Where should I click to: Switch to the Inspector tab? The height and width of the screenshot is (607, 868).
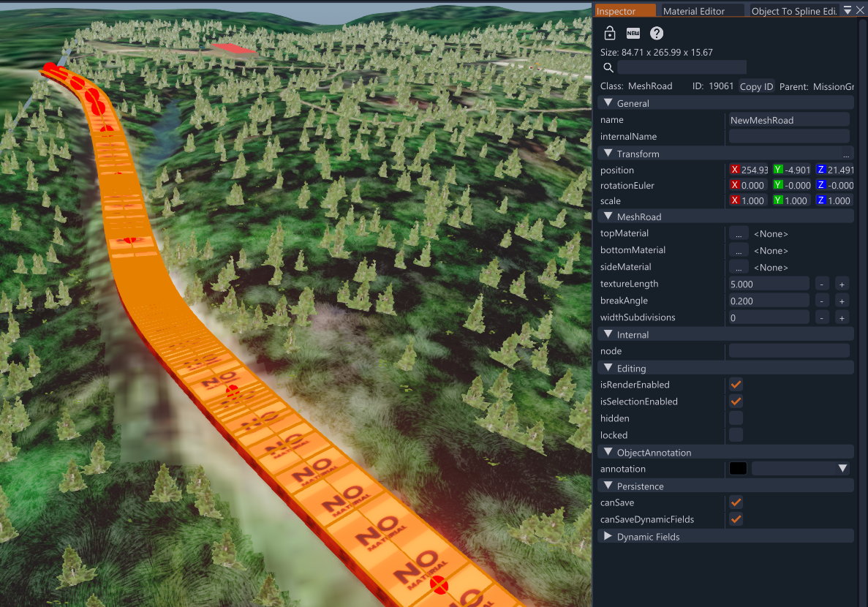[625, 10]
